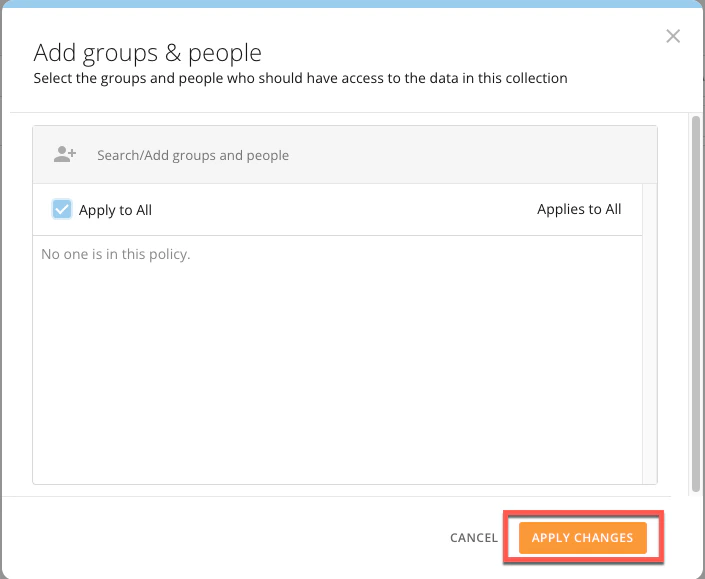Click the red highlight border around Apply Changes

click(583, 512)
